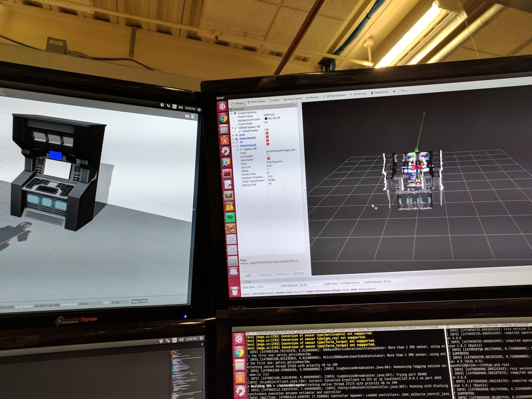Screen dimensions: 532x399
Task: Click the ROS Time field
Action: tap(268, 287)
